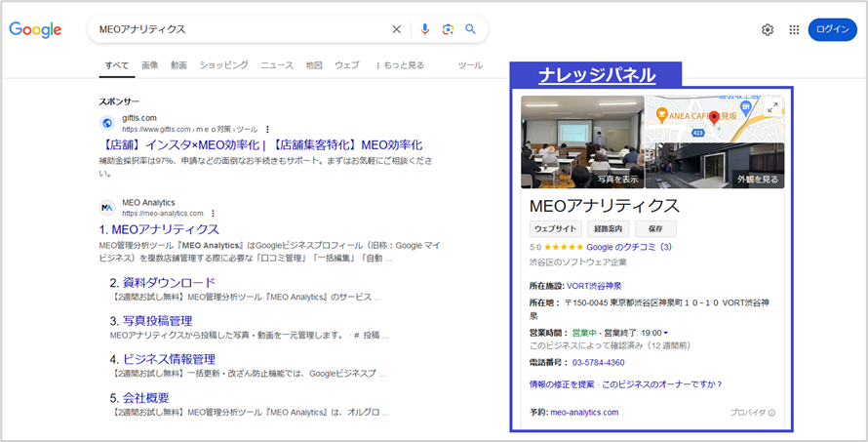Open meo-analytics.com booking link
This screenshot has width=868, height=442.
pyautogui.click(x=584, y=412)
